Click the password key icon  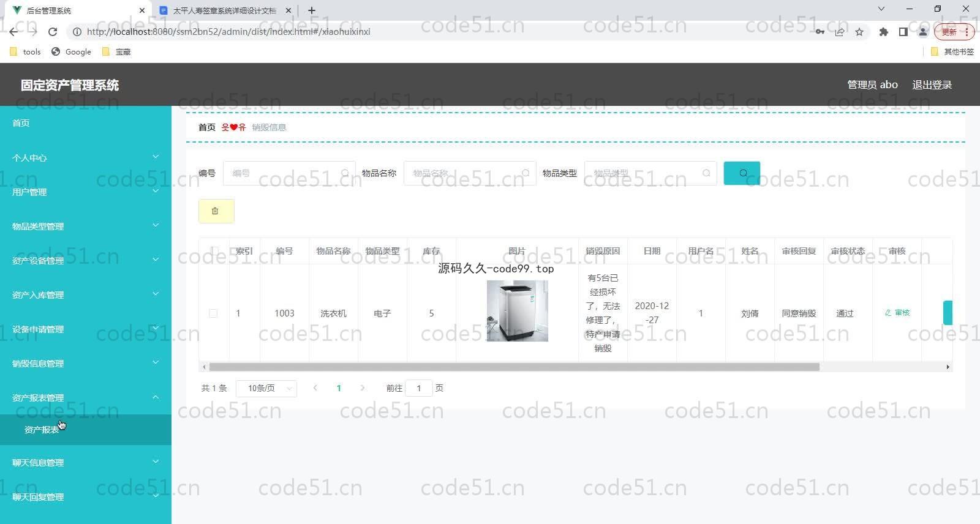820,32
